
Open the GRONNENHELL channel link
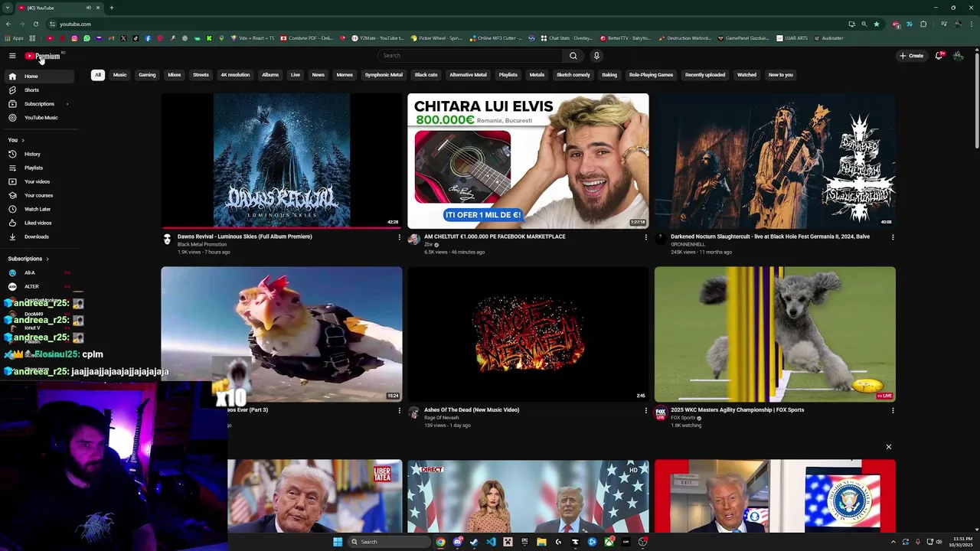[688, 245]
